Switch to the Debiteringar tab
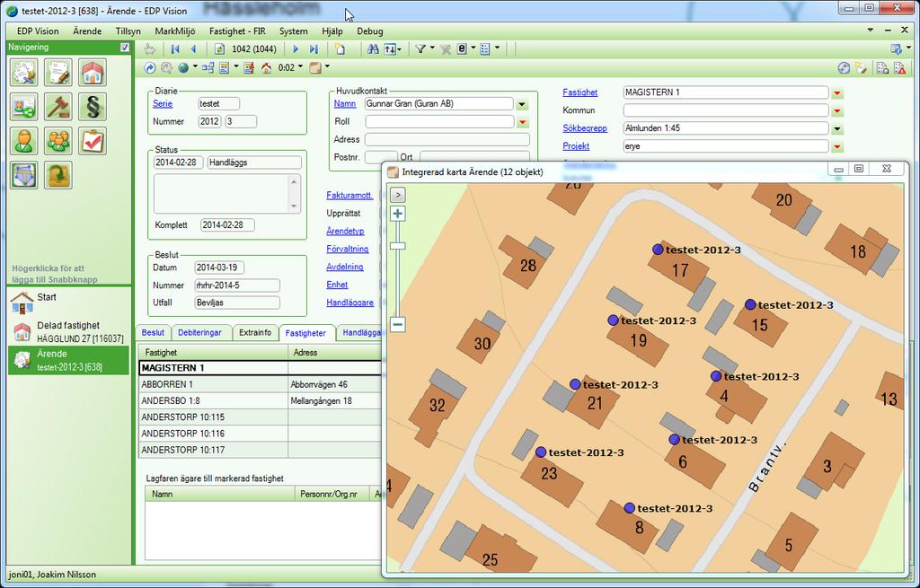This screenshot has width=920, height=588. [199, 332]
